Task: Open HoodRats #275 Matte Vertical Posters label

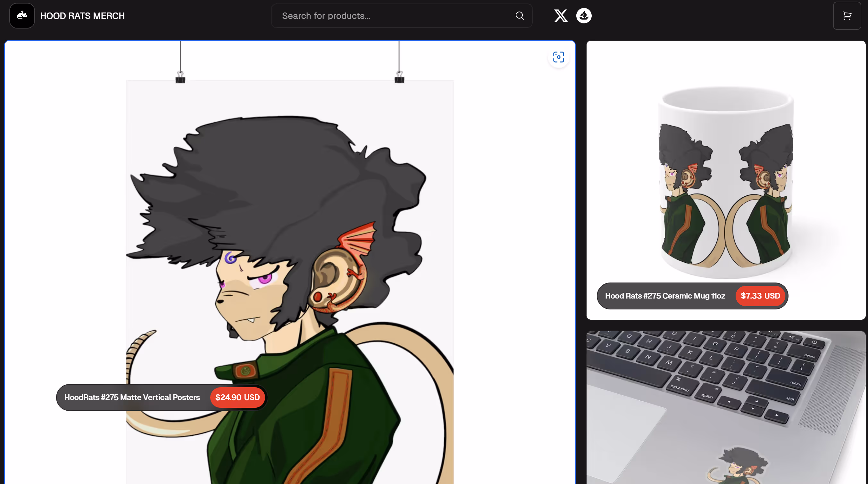Action: [132, 397]
